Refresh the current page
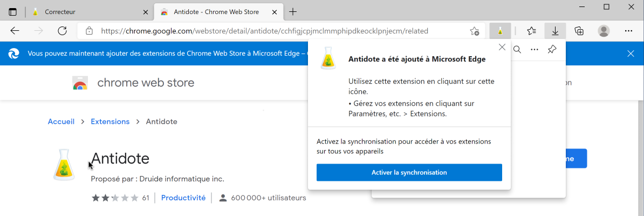644x216 pixels. (62, 31)
